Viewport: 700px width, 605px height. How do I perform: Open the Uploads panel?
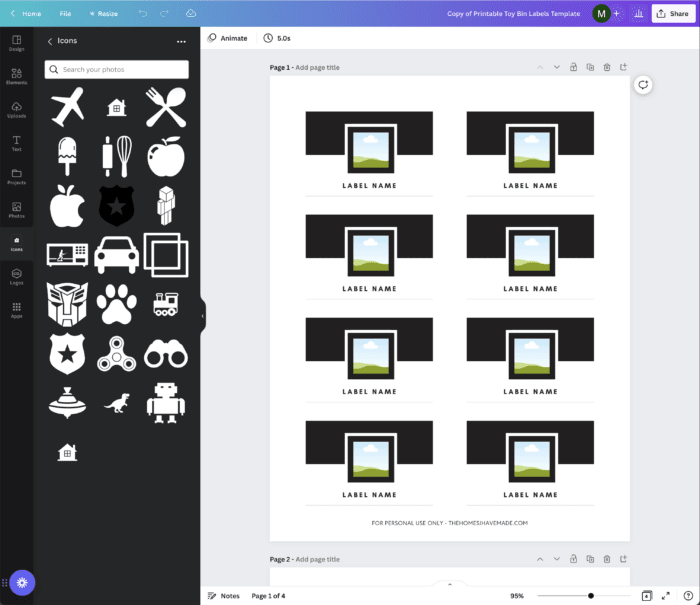(16, 109)
